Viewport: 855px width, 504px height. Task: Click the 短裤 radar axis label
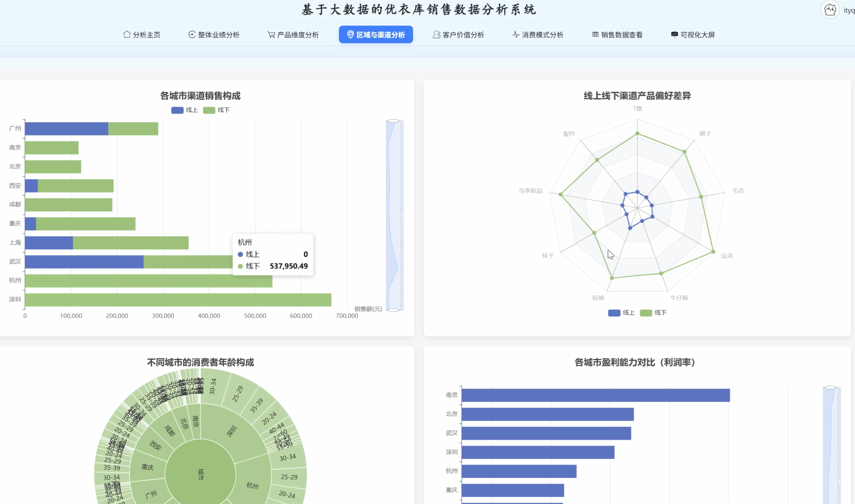tap(598, 298)
